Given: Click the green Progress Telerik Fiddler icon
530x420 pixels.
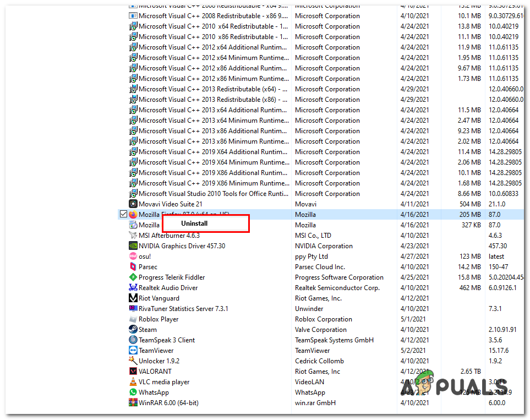Looking at the screenshot, I should [133, 277].
